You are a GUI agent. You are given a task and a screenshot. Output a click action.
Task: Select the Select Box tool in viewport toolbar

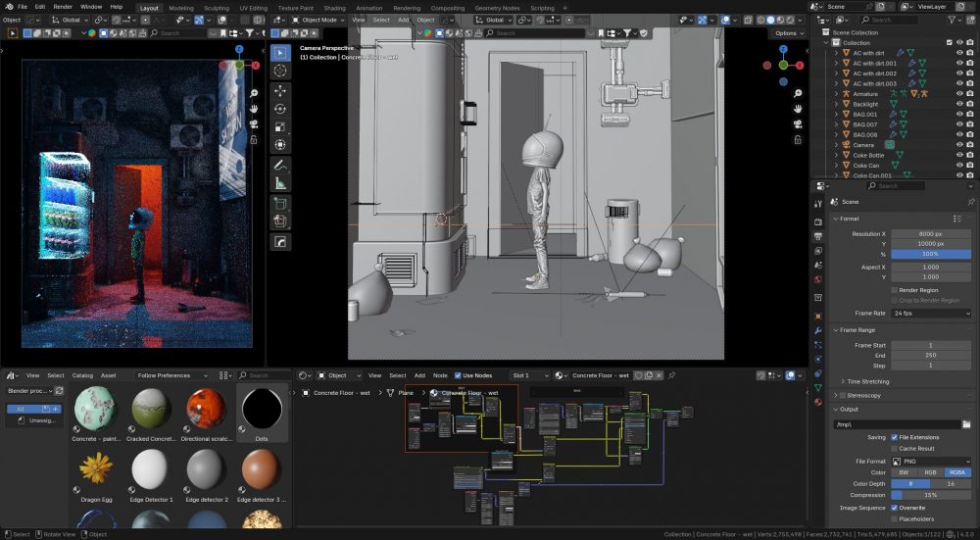tap(280, 53)
